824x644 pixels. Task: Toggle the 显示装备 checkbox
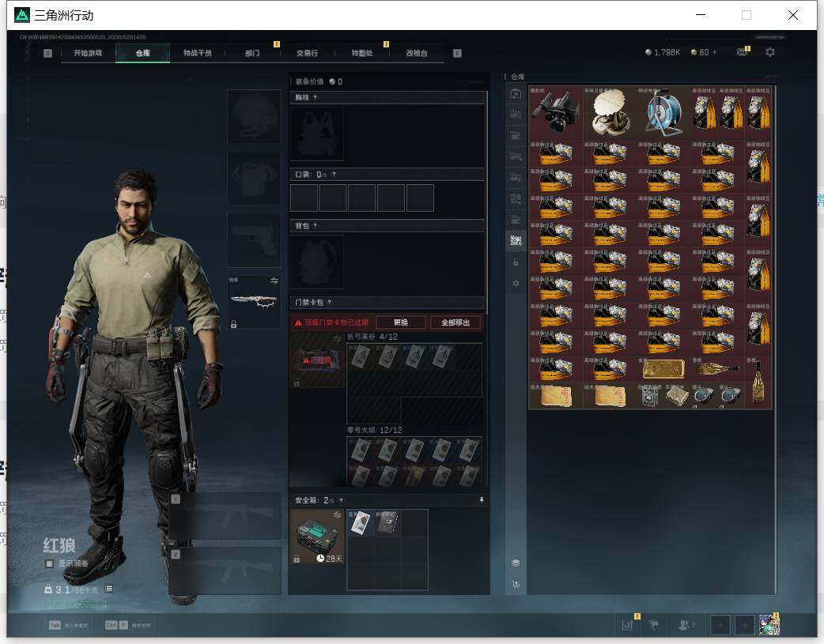click(49, 563)
